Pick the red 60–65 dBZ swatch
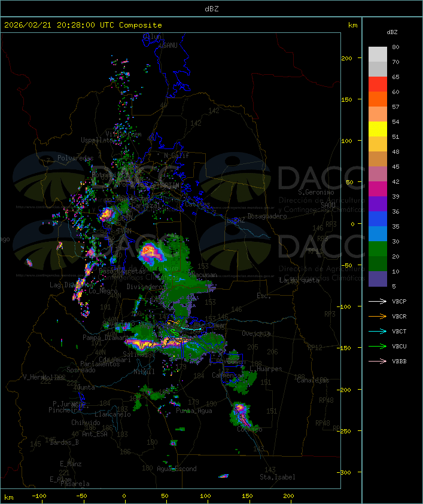 coord(378,84)
